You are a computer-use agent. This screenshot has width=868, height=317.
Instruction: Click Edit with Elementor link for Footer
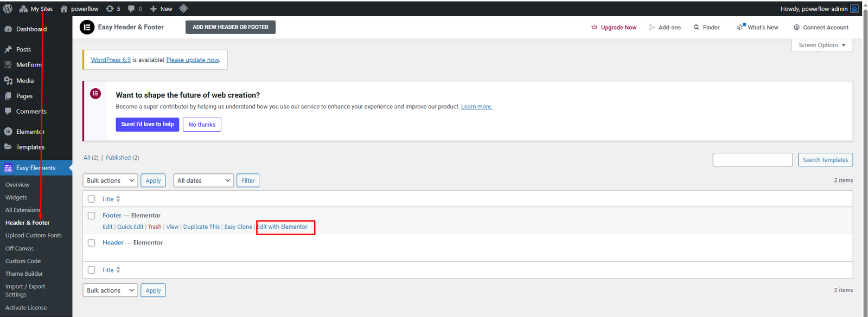(282, 227)
